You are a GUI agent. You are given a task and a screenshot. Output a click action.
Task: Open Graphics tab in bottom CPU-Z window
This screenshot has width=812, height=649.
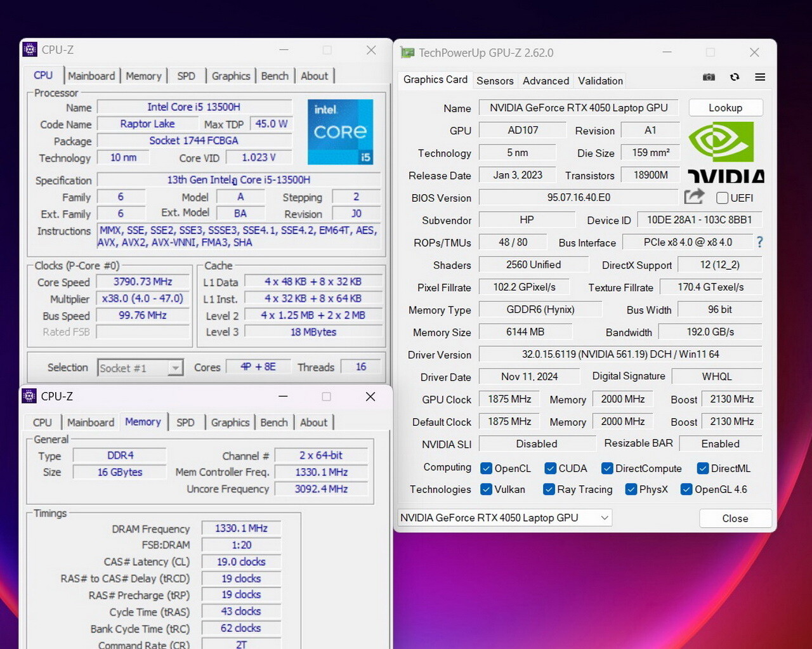[x=230, y=423]
